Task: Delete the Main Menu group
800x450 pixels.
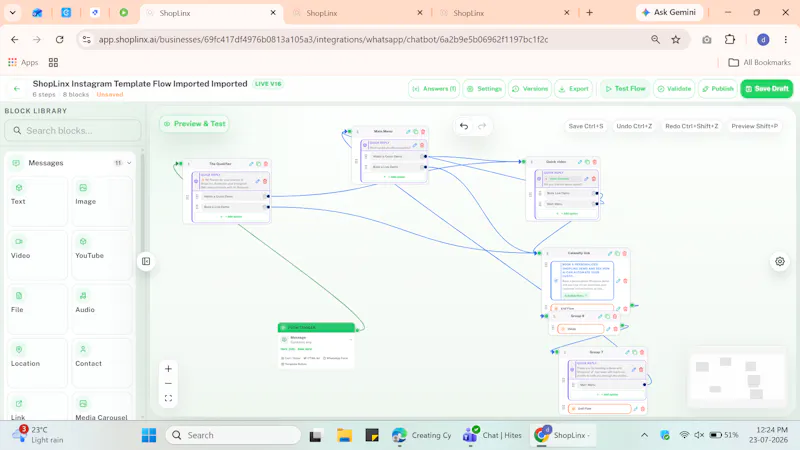Action: coord(422,132)
